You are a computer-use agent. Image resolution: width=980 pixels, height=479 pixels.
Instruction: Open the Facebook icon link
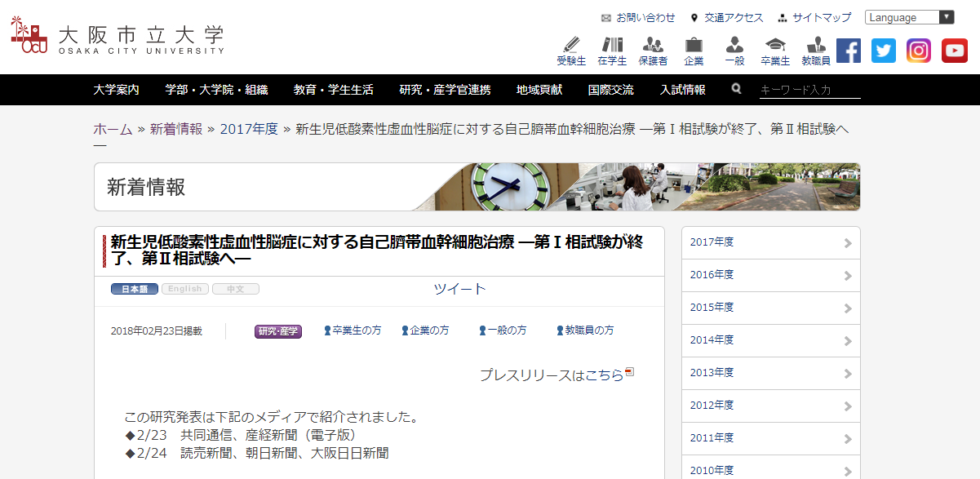(849, 51)
